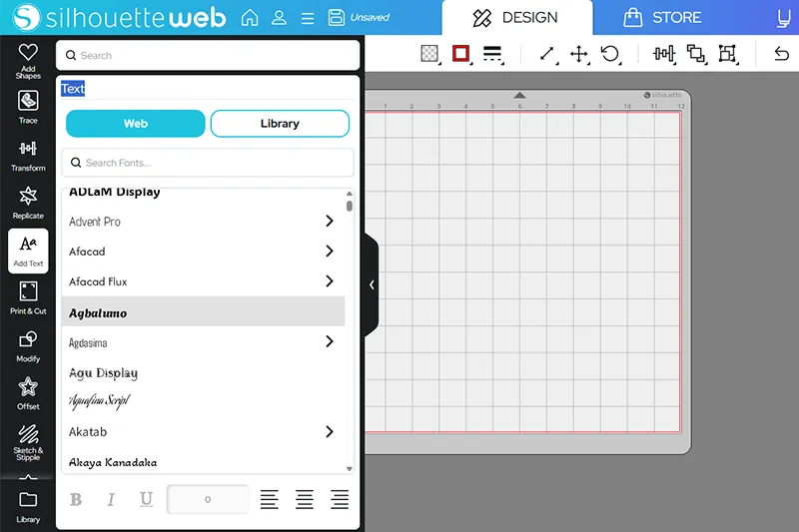Screen dimensions: 799x532
Task: Toggle italic text formatting
Action: pyautogui.click(x=111, y=499)
